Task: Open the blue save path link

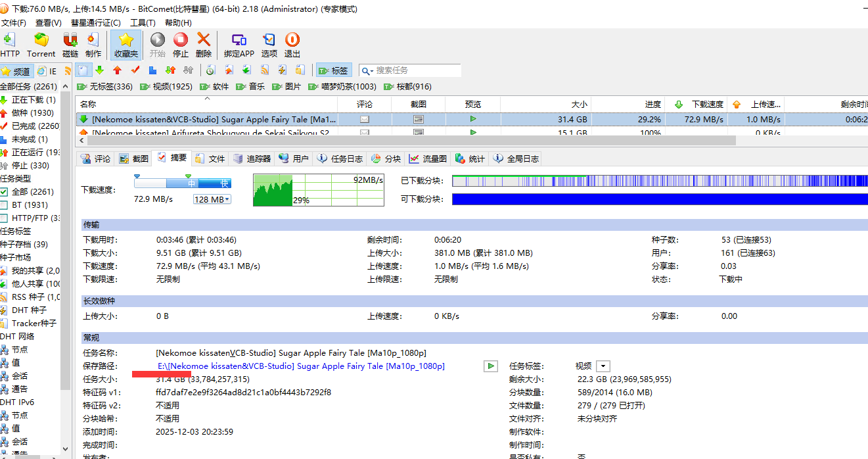Action: tap(301, 366)
